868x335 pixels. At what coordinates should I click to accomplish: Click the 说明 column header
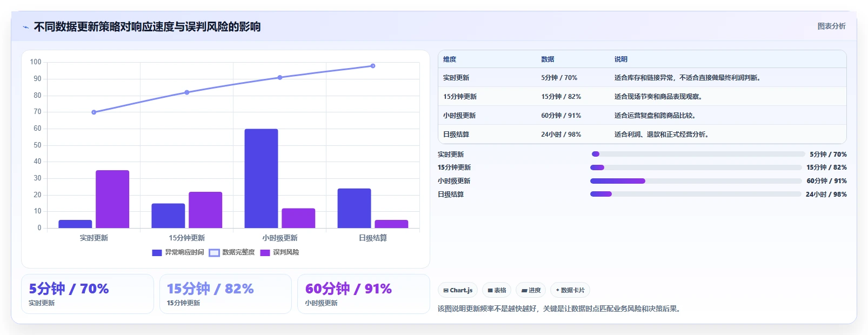pyautogui.click(x=621, y=59)
